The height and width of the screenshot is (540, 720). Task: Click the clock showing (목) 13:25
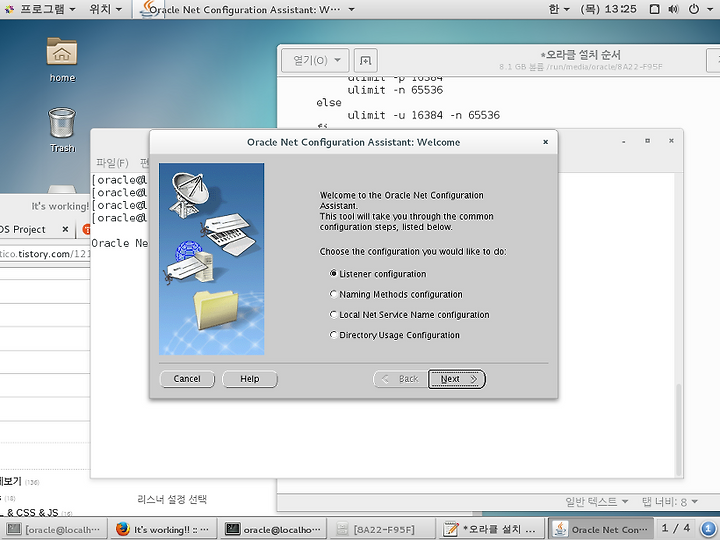pos(608,9)
